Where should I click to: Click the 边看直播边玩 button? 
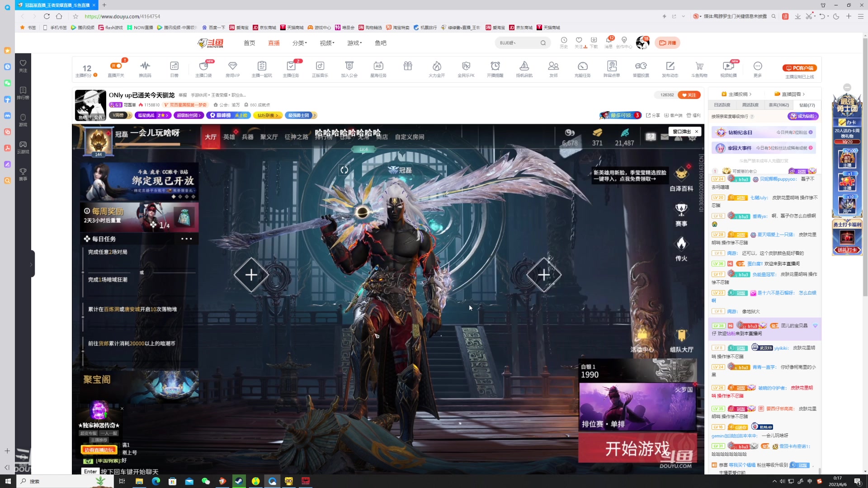point(99,450)
